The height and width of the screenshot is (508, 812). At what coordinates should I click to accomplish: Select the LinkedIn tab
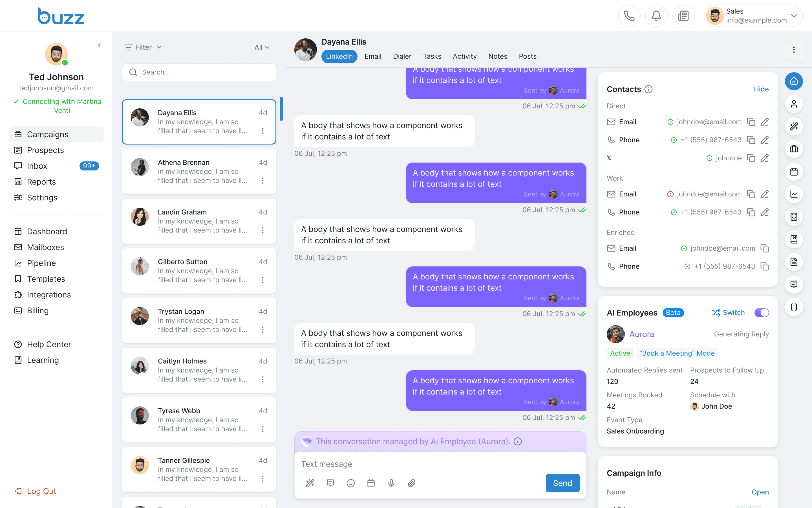tap(339, 56)
